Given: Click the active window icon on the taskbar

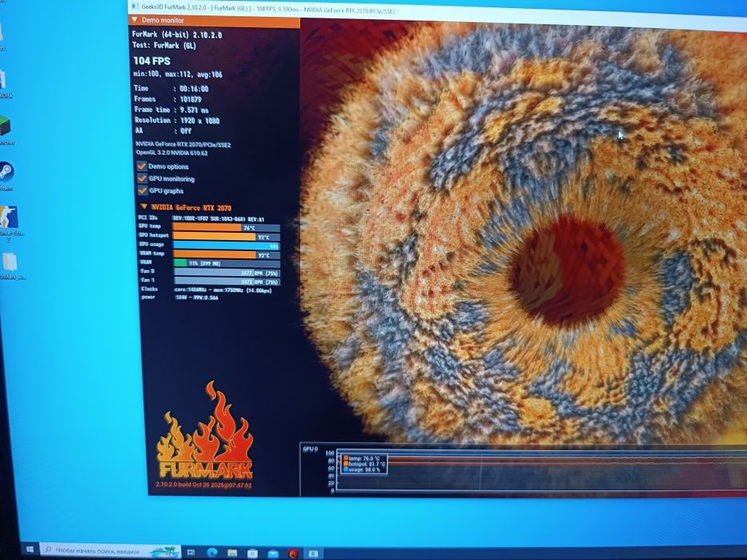Looking at the screenshot, I should pyautogui.click(x=314, y=554).
